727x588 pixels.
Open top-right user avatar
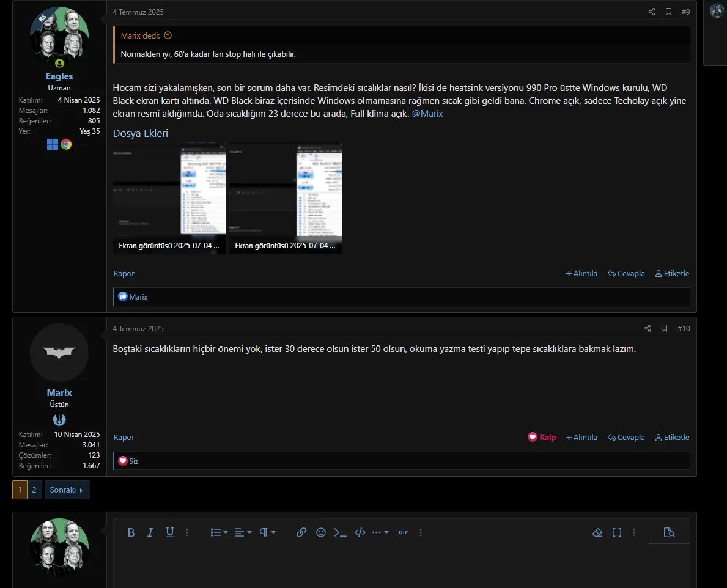[717, 10]
